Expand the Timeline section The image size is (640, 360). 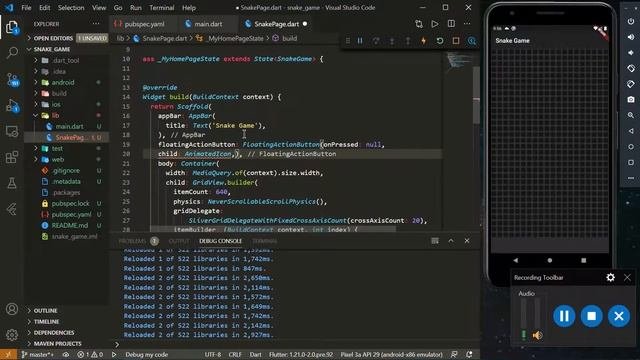click(46, 322)
